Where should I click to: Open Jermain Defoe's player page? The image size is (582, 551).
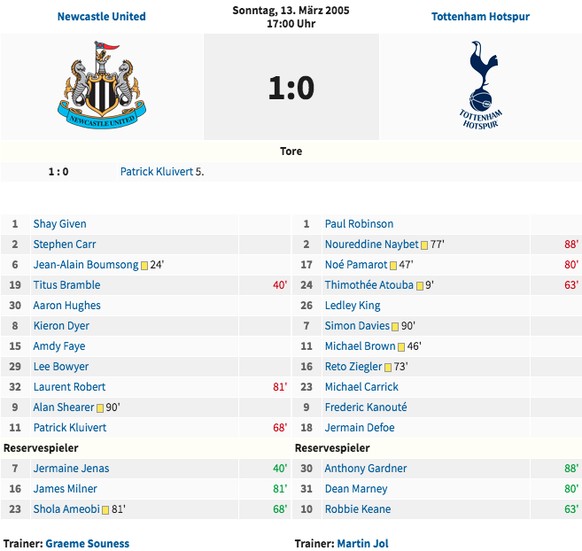pyautogui.click(x=360, y=427)
